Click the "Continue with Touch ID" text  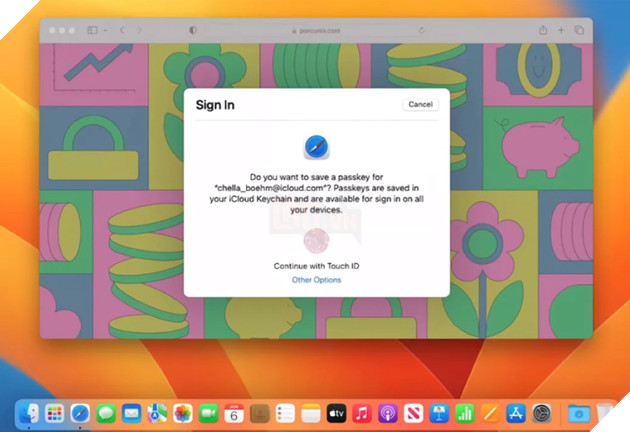click(316, 266)
